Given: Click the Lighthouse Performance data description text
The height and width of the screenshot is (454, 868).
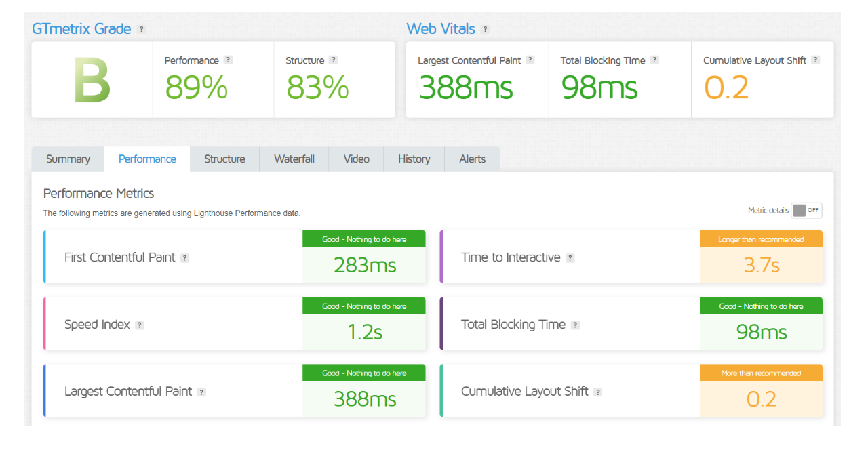Looking at the screenshot, I should pos(172,213).
